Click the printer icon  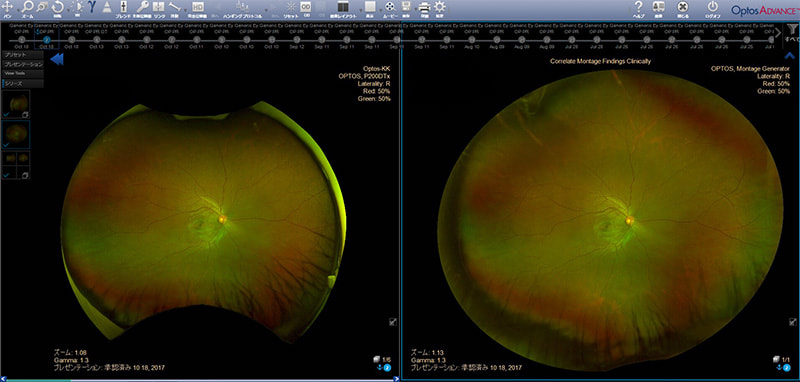pyautogui.click(x=424, y=7)
